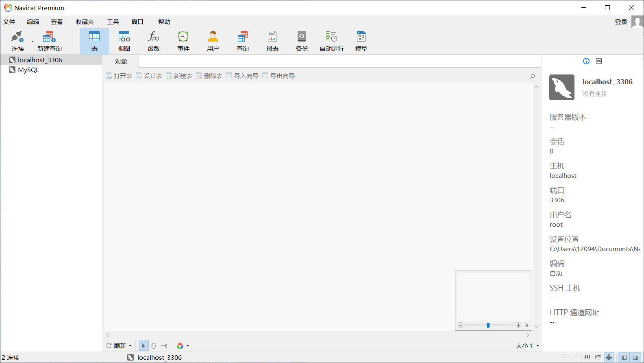Viewport: 644px width, 363px height.
Task: Click the navigator overview thumbnail
Action: [x=494, y=297]
